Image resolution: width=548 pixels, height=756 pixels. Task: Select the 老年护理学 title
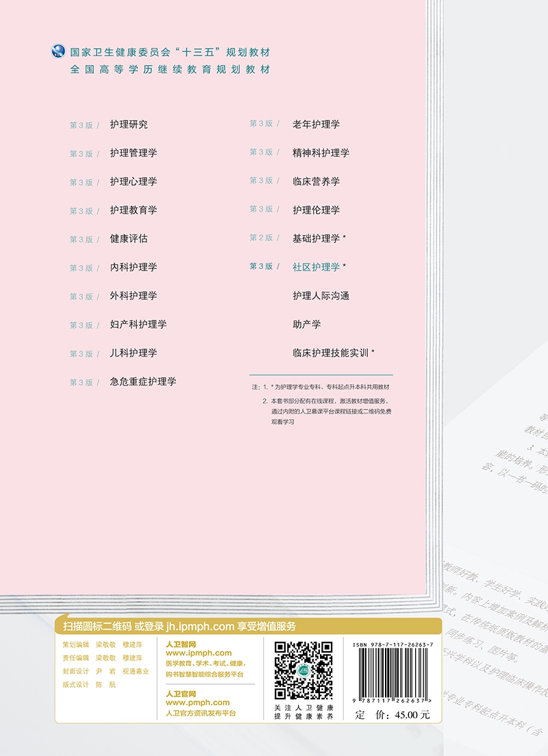coord(316,124)
